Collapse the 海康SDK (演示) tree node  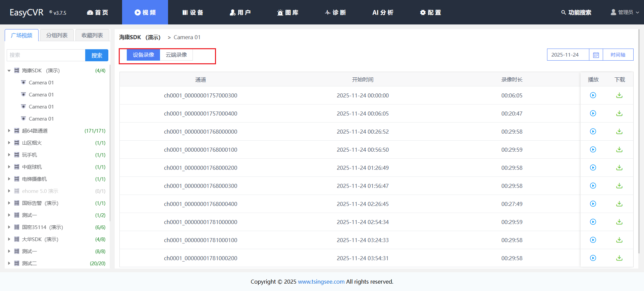(x=9, y=71)
